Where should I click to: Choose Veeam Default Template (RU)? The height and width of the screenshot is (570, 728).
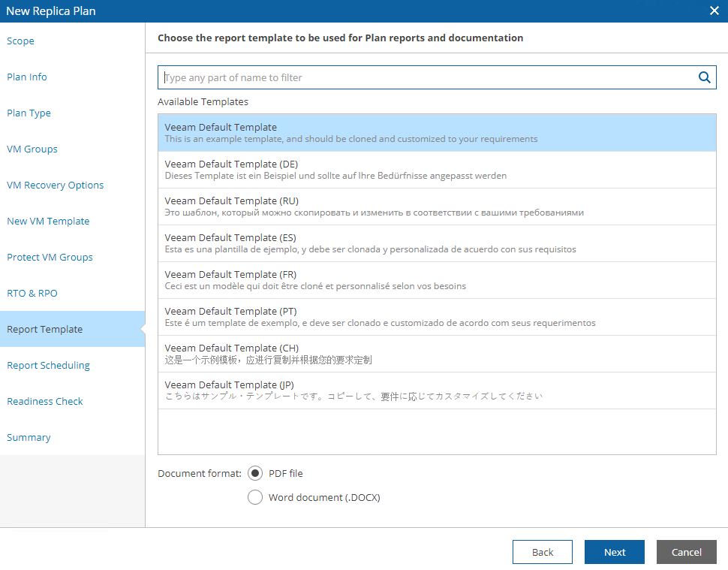[437, 207]
